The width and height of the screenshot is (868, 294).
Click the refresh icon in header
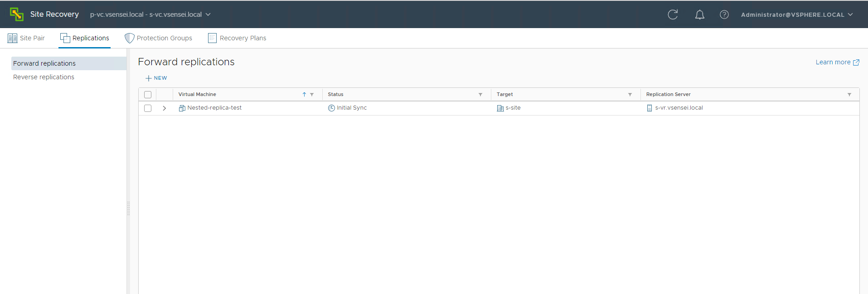[x=673, y=14]
